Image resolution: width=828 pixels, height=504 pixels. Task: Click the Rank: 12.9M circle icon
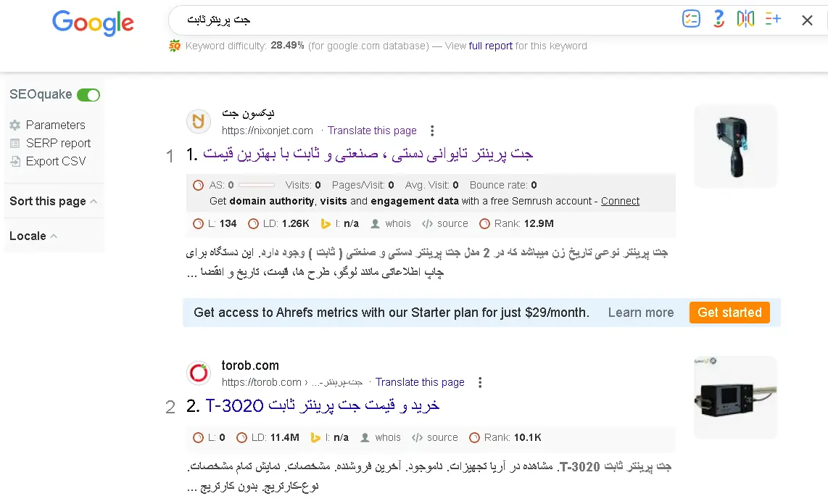coord(484,224)
